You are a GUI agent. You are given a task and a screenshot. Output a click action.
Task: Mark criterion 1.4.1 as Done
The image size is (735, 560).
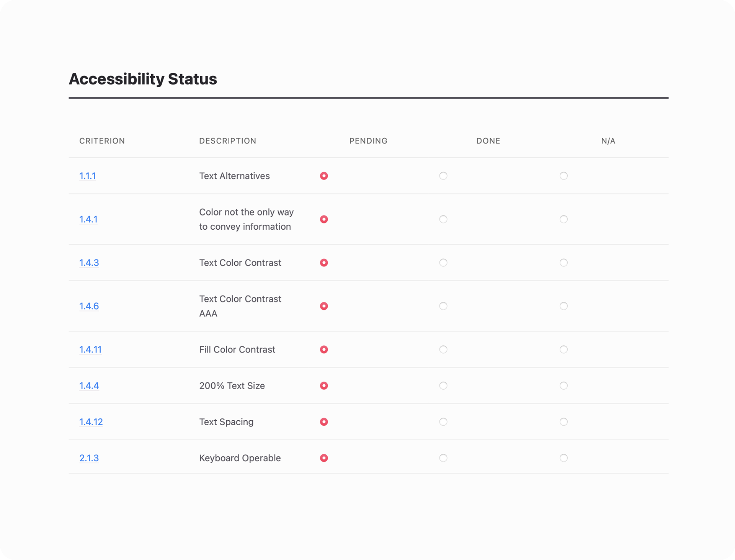coord(443,219)
